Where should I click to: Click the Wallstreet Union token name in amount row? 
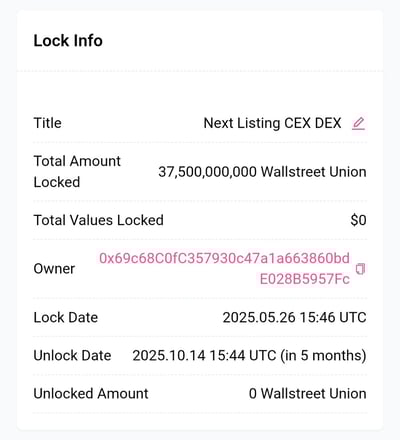(x=314, y=172)
